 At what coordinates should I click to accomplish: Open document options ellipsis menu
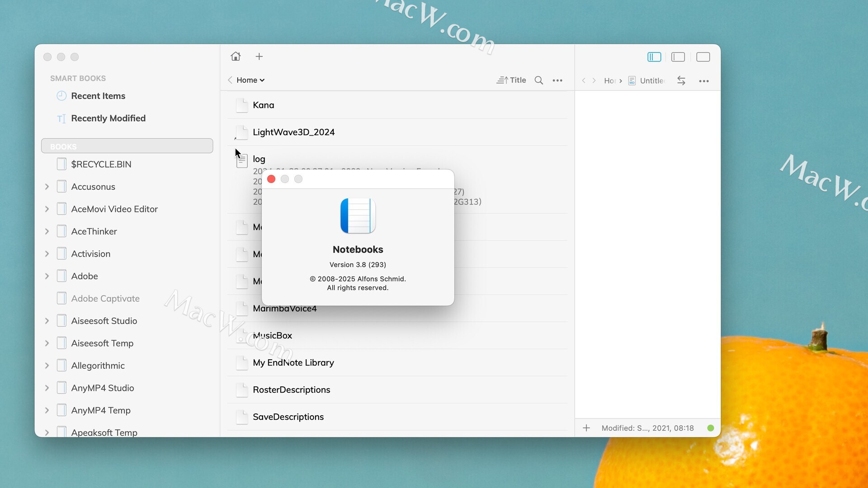pos(704,81)
